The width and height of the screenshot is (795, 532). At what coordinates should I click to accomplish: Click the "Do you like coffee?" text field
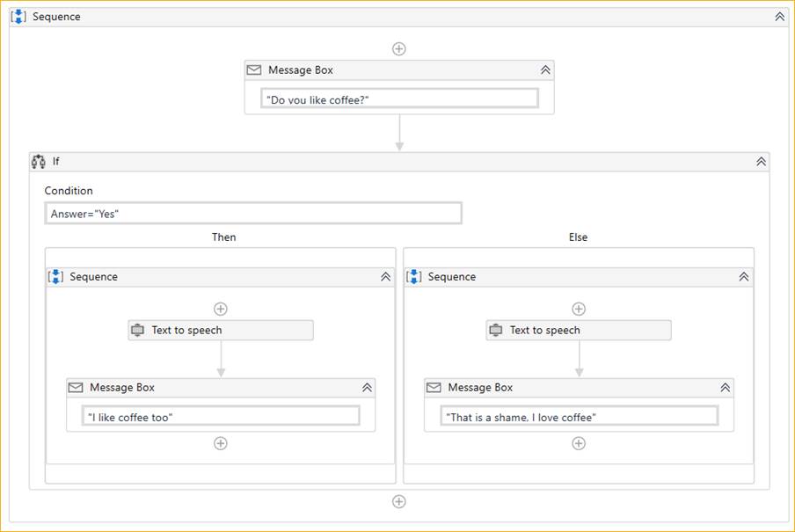(399, 98)
